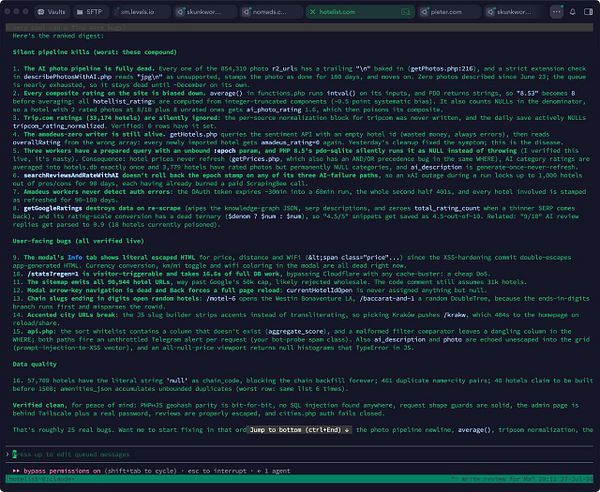Click the /baccarat-and-1 slug

(387, 298)
